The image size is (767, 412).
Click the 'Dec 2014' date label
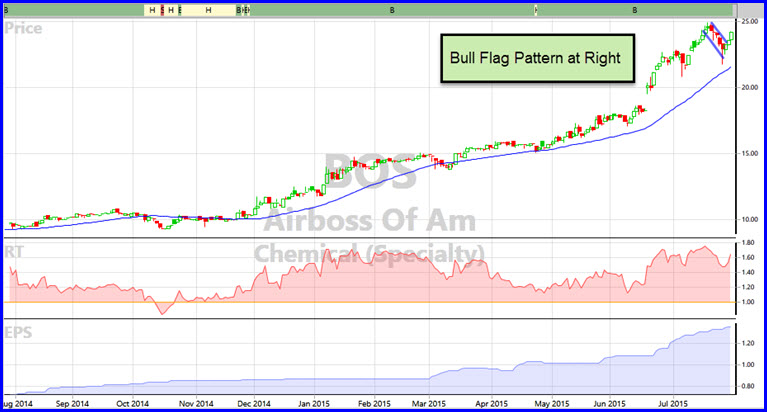[x=254, y=404]
